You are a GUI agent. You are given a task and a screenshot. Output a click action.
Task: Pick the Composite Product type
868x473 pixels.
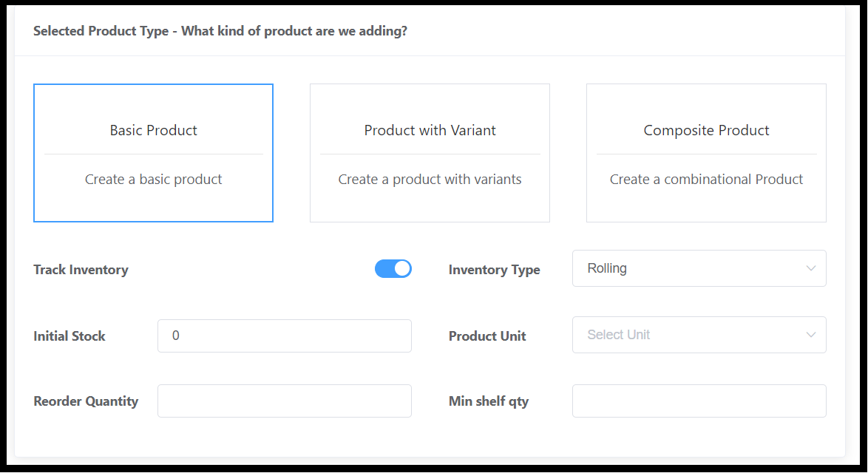click(705, 153)
